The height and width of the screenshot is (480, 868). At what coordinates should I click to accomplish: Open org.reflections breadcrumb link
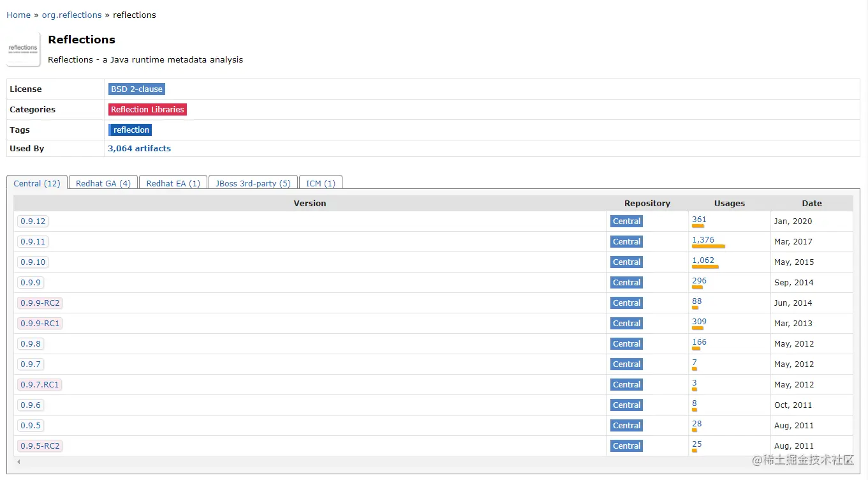(x=71, y=15)
